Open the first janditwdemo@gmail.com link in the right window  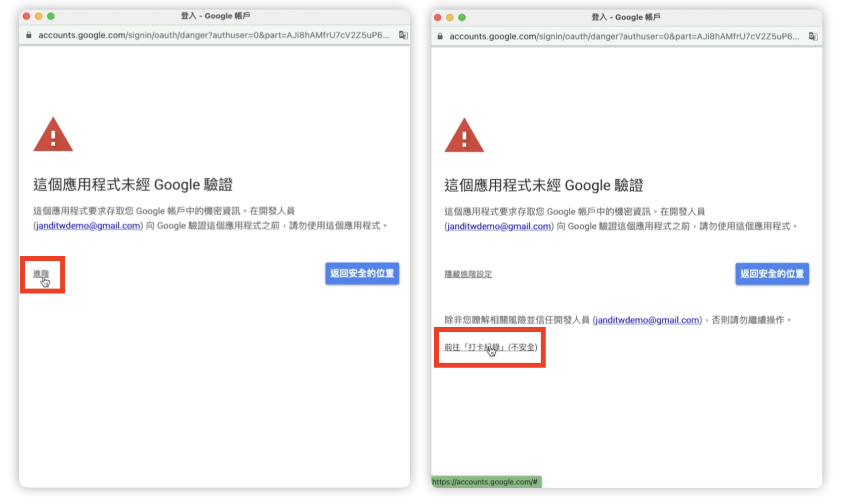pos(499,226)
